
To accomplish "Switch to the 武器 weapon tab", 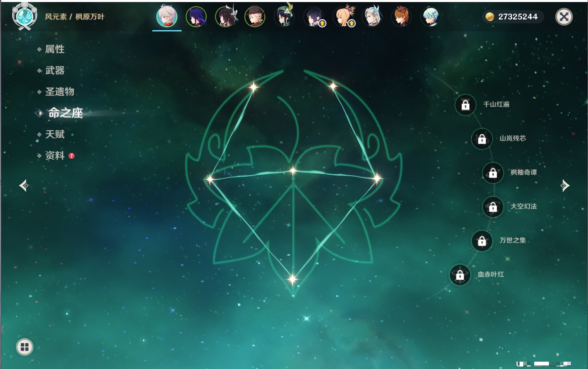I will tap(55, 71).
